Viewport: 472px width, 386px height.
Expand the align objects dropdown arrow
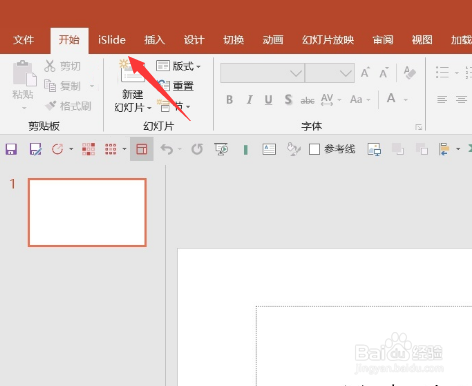(458, 149)
